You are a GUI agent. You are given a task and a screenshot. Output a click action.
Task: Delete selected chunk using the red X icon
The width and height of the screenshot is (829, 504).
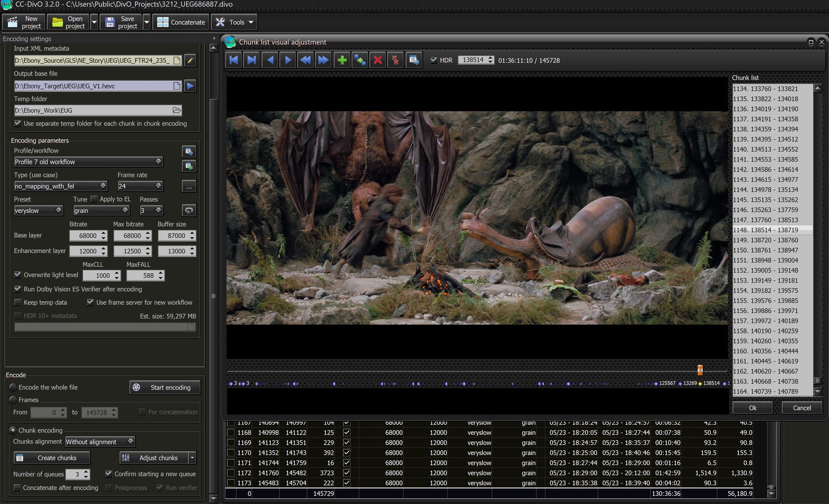pos(378,60)
